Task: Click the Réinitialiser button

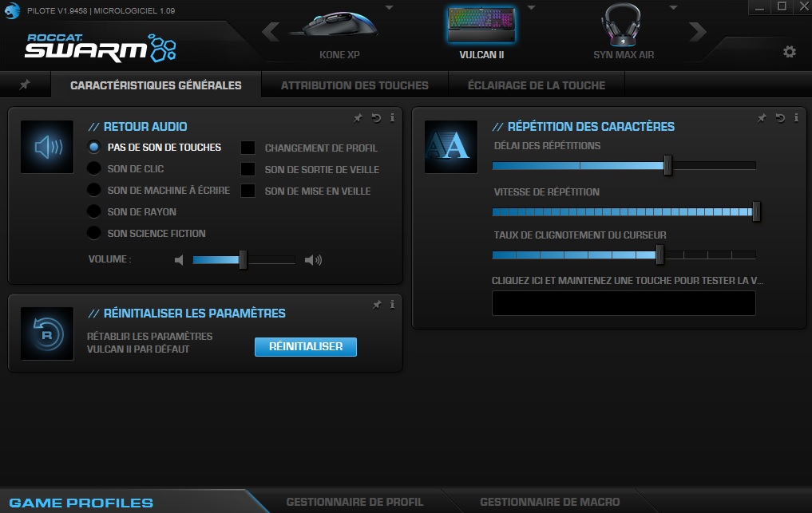Action: point(305,346)
